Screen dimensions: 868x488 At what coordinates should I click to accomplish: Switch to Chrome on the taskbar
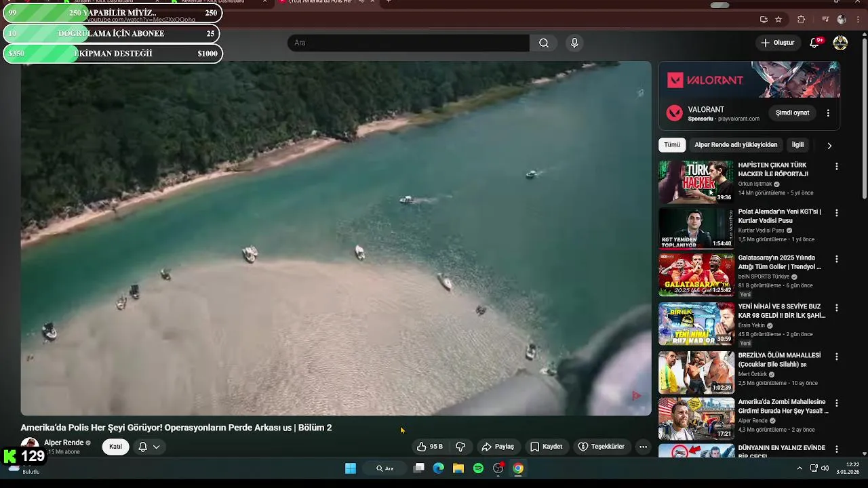(x=518, y=468)
